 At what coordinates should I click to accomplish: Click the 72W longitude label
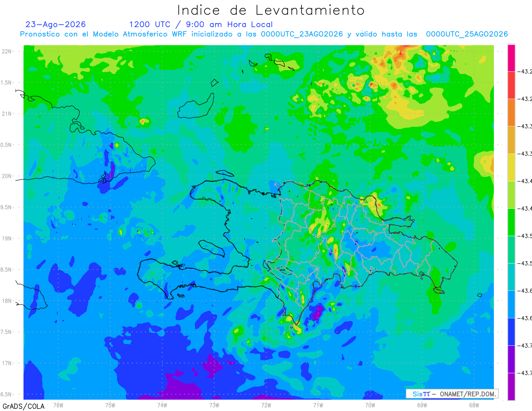point(266,405)
